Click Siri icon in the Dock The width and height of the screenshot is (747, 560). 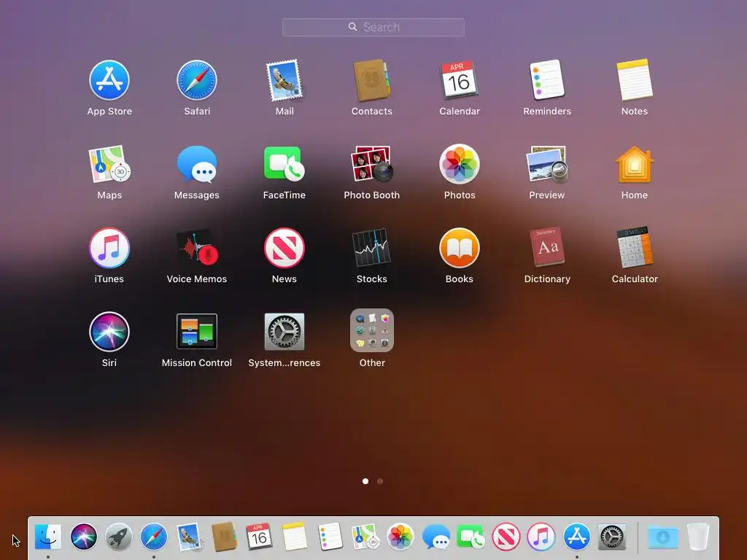click(x=83, y=537)
